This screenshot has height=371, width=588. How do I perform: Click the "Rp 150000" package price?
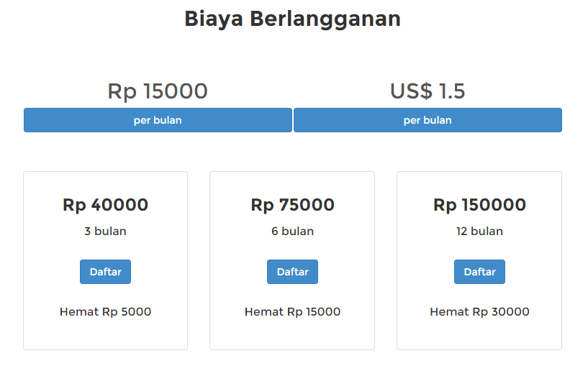coord(479,205)
